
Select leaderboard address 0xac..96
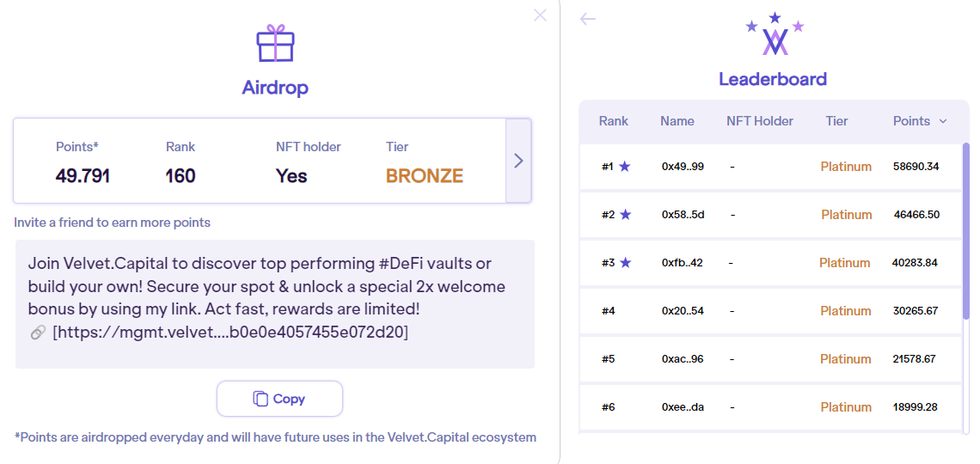click(683, 359)
